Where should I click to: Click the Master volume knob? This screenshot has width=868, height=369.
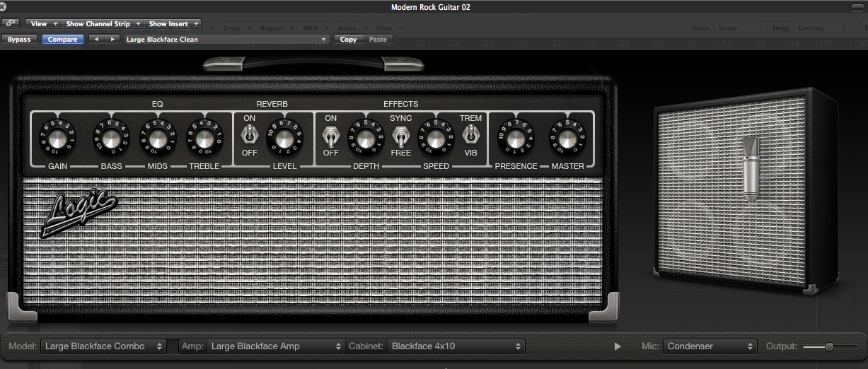click(568, 138)
